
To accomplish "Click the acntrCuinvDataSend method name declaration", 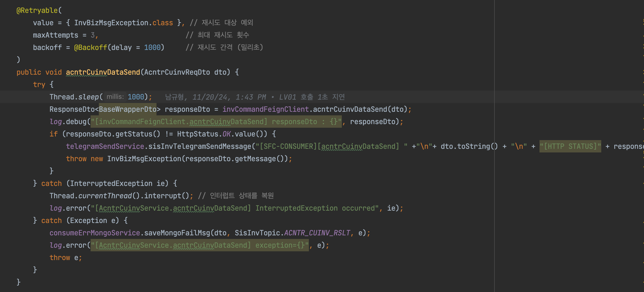I will point(103,72).
